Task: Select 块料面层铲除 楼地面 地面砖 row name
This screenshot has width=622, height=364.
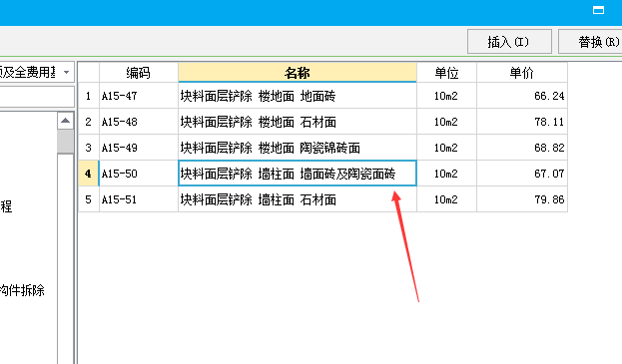Action: 298,96
